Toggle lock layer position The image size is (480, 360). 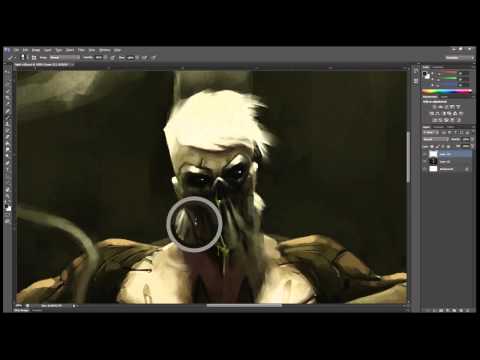point(443,147)
